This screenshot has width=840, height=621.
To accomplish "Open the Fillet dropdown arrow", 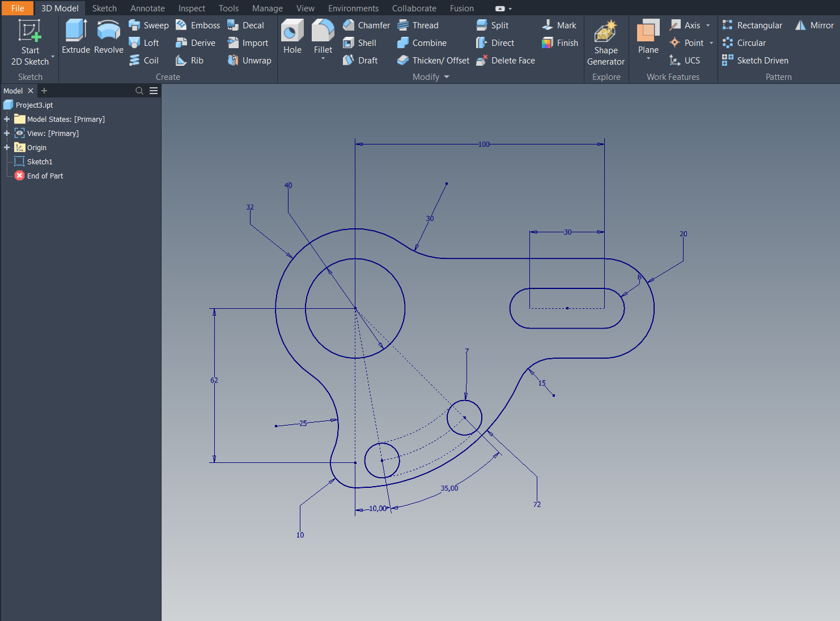I will (323, 58).
